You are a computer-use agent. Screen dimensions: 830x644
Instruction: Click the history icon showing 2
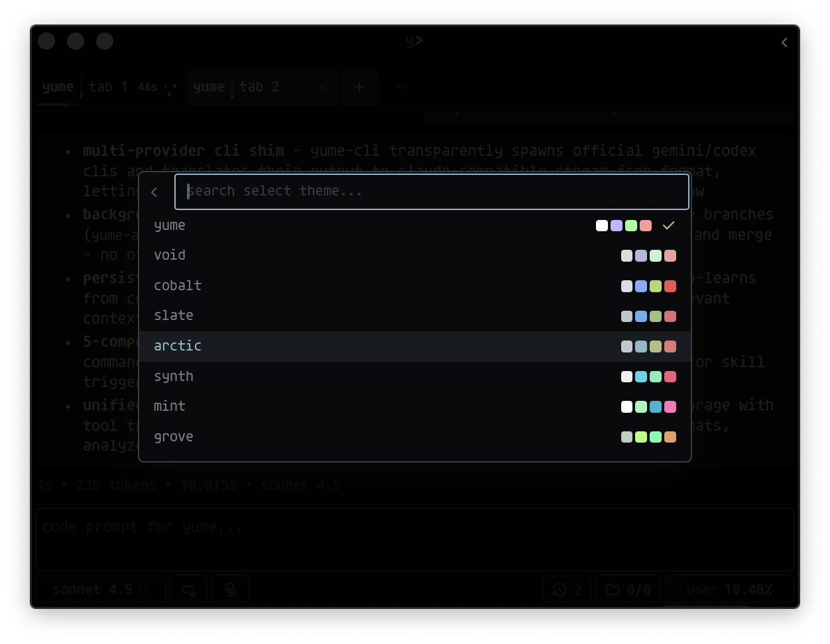567,589
